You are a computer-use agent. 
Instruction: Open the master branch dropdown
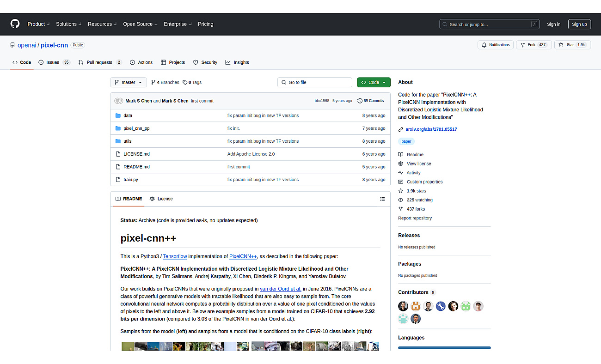tap(128, 82)
